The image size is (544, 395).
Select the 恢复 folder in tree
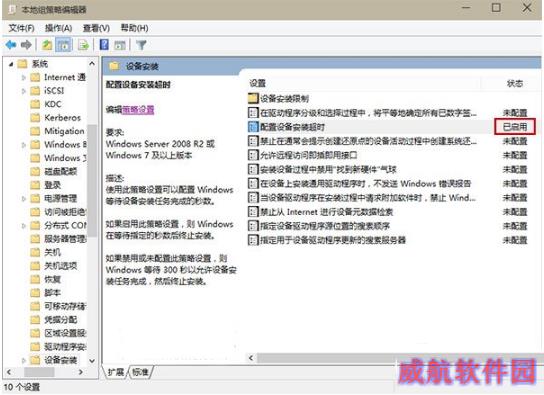point(46,279)
